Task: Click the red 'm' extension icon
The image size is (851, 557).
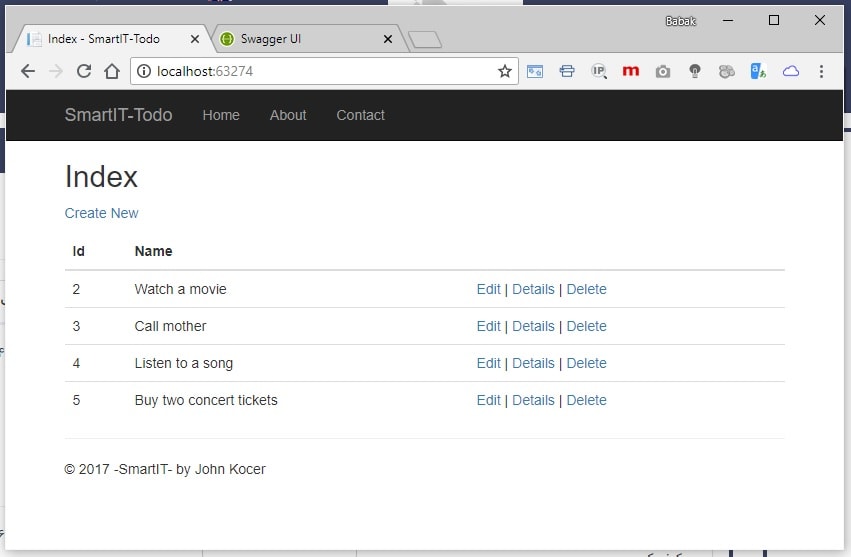Action: point(630,71)
